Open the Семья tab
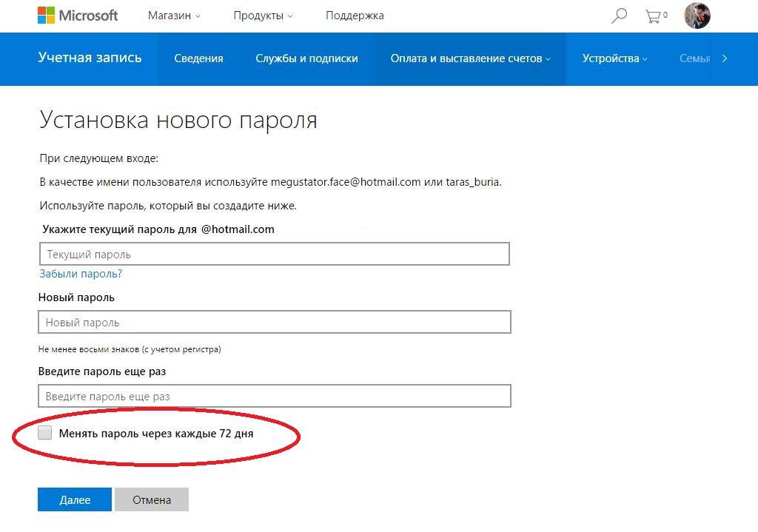 pos(694,58)
